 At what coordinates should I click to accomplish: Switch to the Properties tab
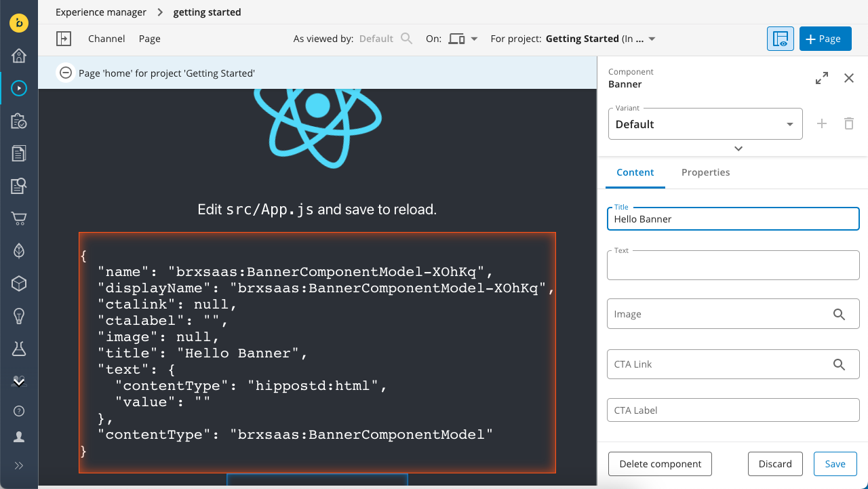pyautogui.click(x=706, y=172)
